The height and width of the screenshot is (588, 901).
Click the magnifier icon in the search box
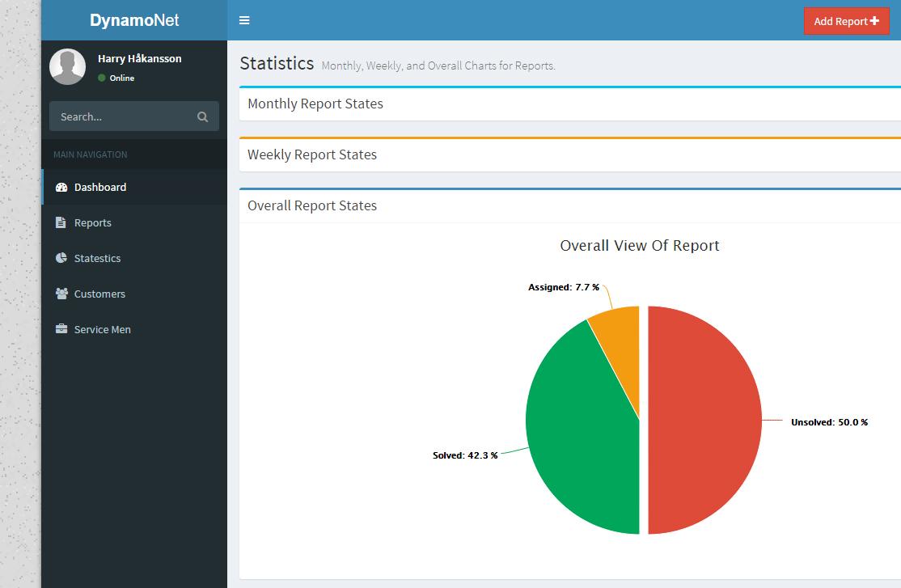pos(202,116)
